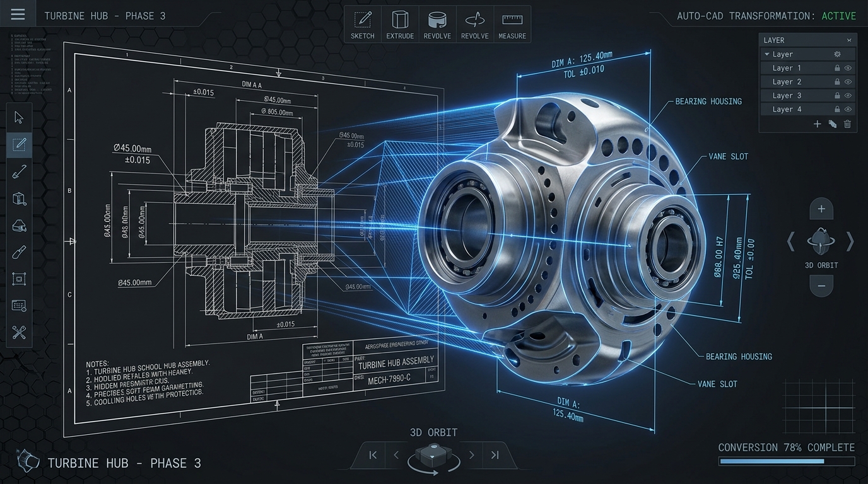Click the conversion progress bar
868x484 pixels.
coord(786,461)
